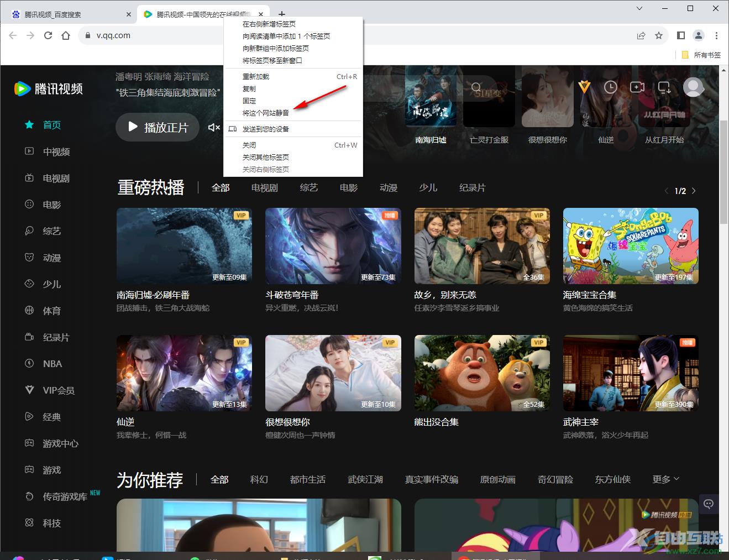Open the 南海归墟·必刷年番 title link
The height and width of the screenshot is (560, 729).
(x=153, y=295)
